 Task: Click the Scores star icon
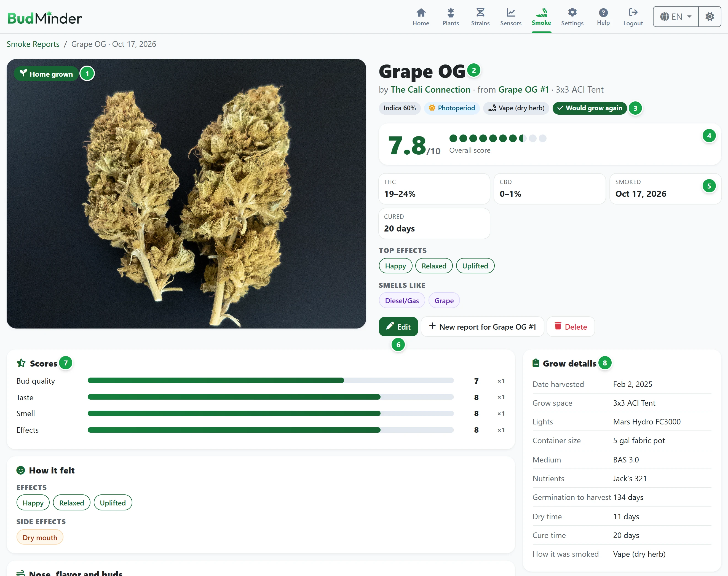(21, 363)
